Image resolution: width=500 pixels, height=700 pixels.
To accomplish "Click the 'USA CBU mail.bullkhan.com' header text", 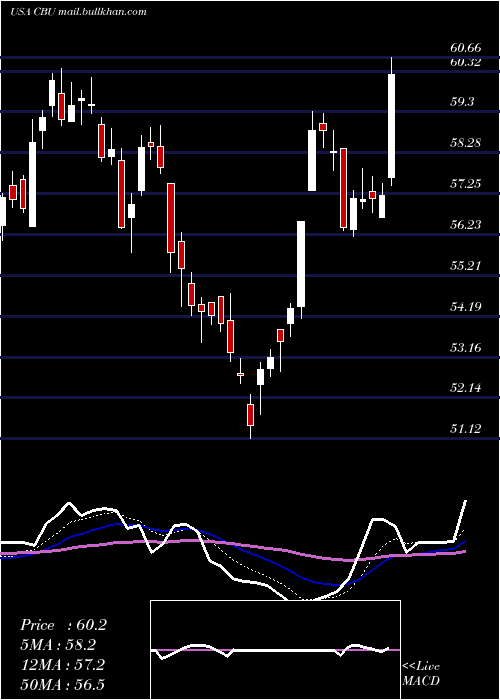I will (x=78, y=12).
